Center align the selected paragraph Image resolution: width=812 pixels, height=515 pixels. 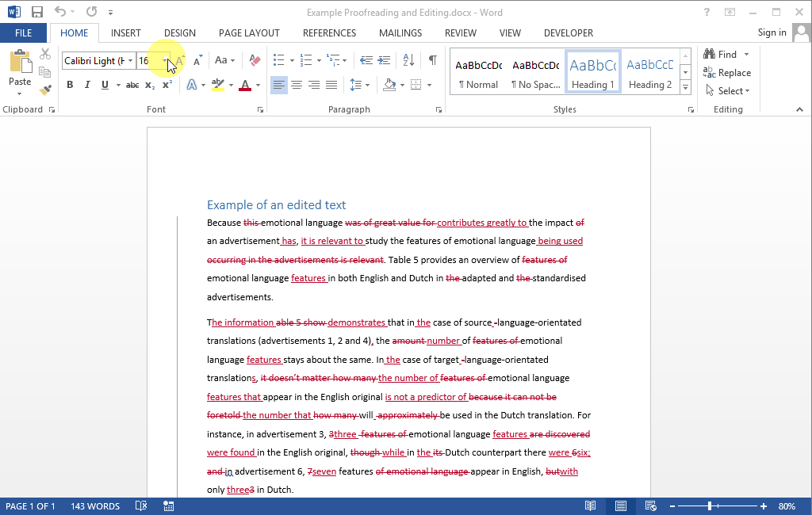(x=296, y=84)
